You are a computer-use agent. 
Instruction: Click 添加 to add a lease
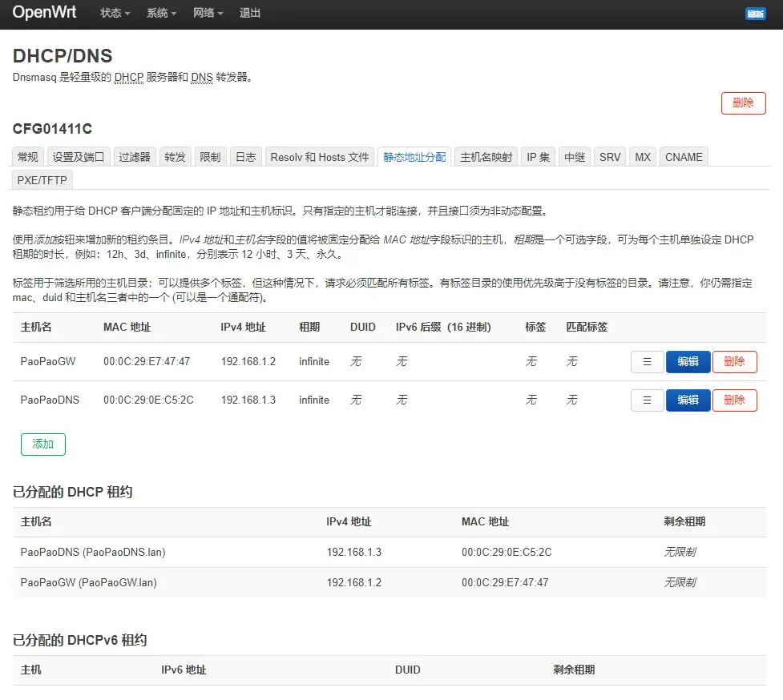(x=42, y=445)
